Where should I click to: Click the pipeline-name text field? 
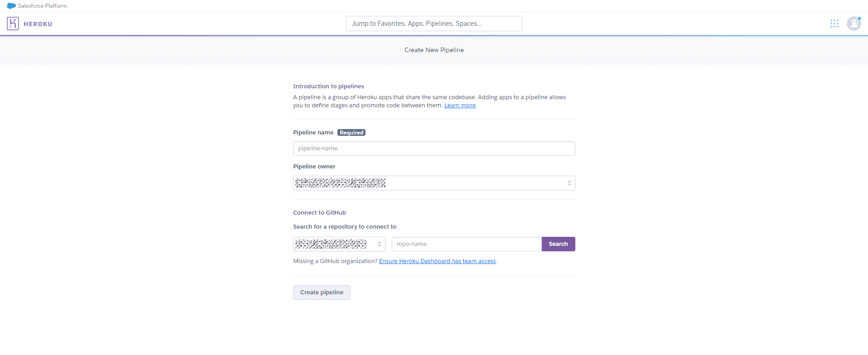pyautogui.click(x=434, y=149)
